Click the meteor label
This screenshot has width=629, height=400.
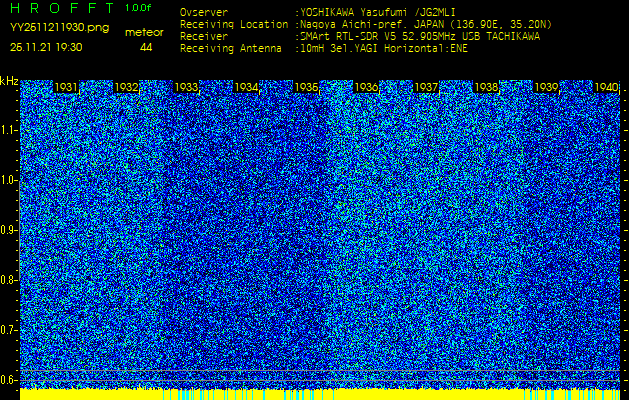[x=144, y=33]
